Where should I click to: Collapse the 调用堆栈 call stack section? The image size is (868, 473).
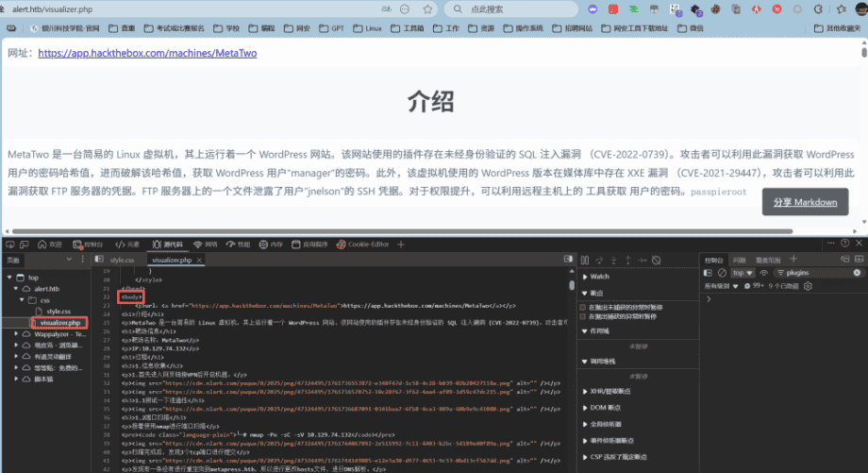click(598, 362)
